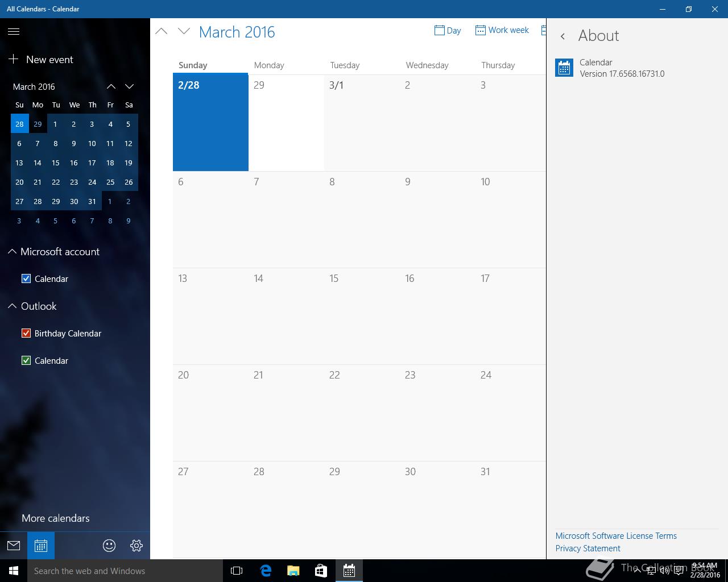
Task: Click Search the web and Windows box
Action: [x=125, y=571]
